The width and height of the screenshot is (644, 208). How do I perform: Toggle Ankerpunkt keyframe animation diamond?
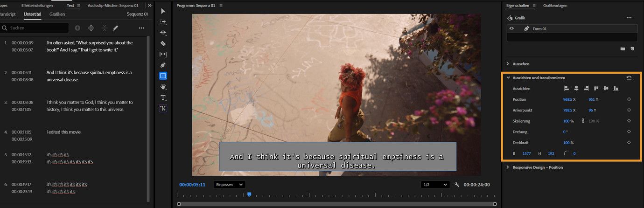click(x=629, y=110)
